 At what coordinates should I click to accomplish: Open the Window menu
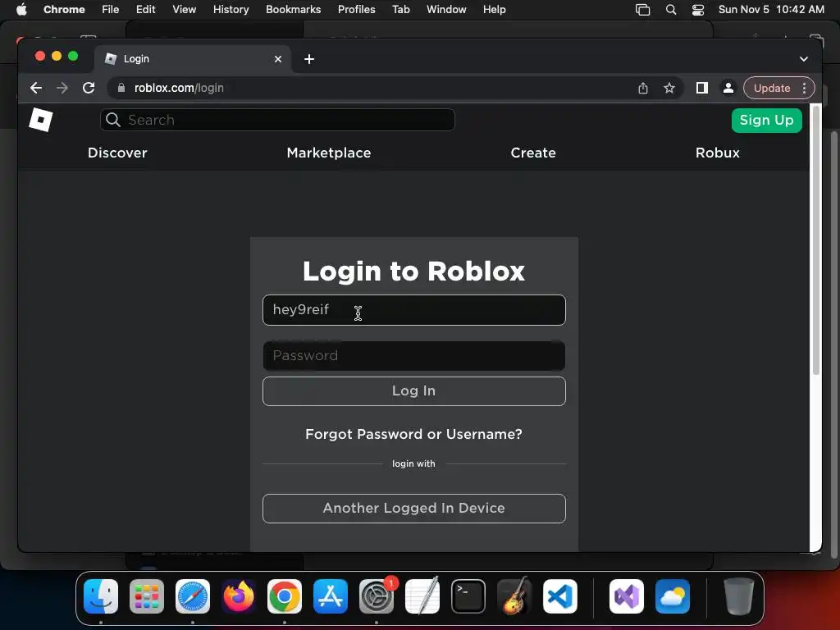446,10
